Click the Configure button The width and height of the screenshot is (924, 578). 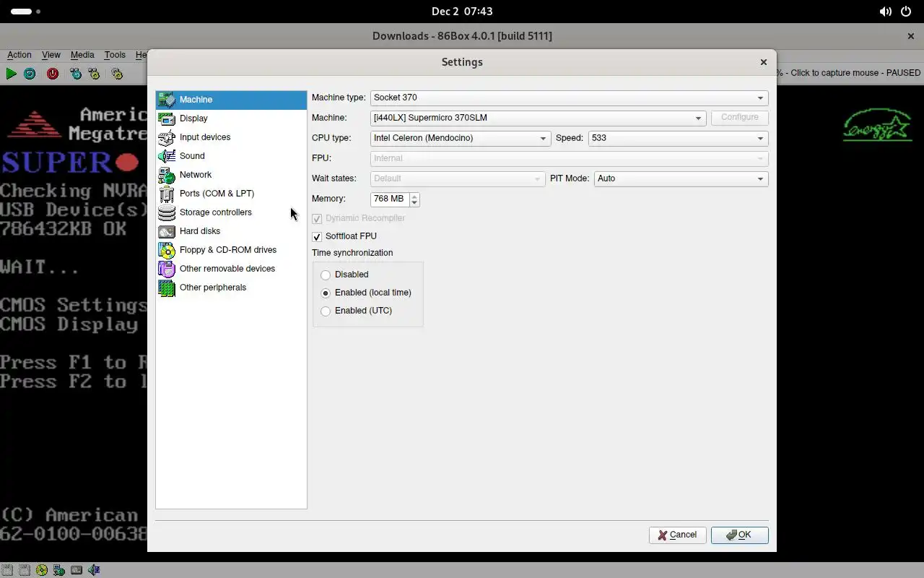pos(739,117)
